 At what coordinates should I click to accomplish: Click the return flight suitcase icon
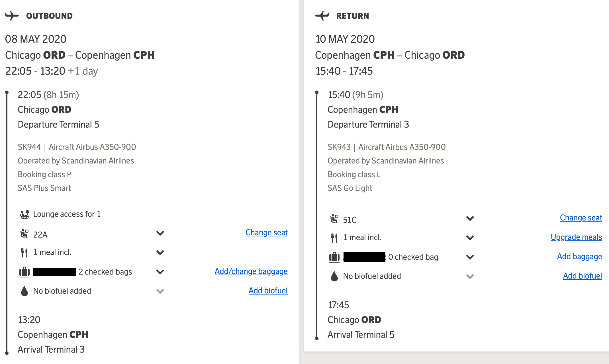pyautogui.click(x=334, y=257)
